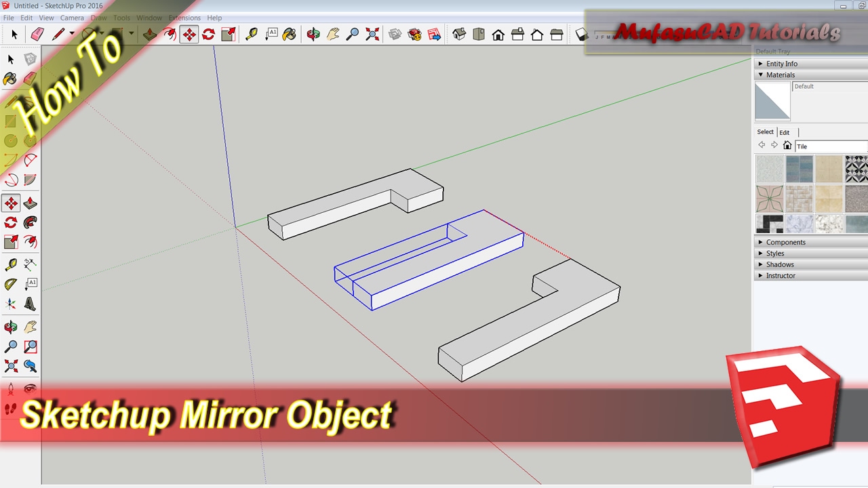The width and height of the screenshot is (868, 488).
Task: Select Push/Pull in left toolbar
Action: (30, 203)
